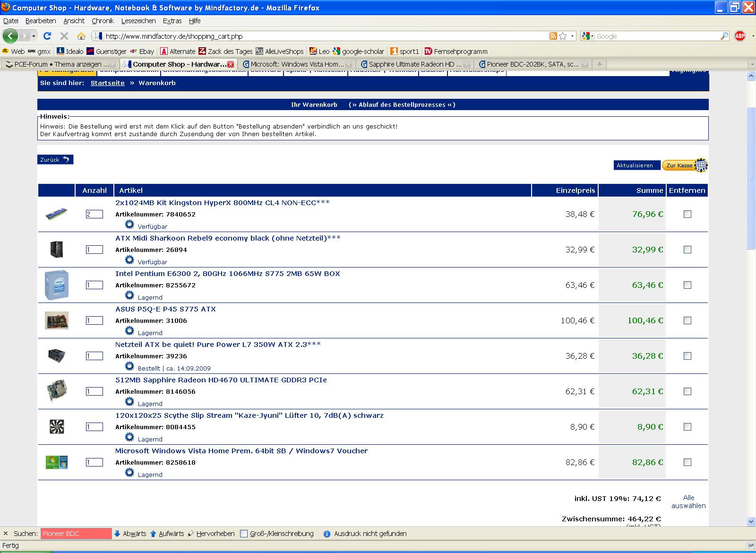756x553 pixels.
Task: Click the Adblock Plus ABP icon
Action: (740, 36)
